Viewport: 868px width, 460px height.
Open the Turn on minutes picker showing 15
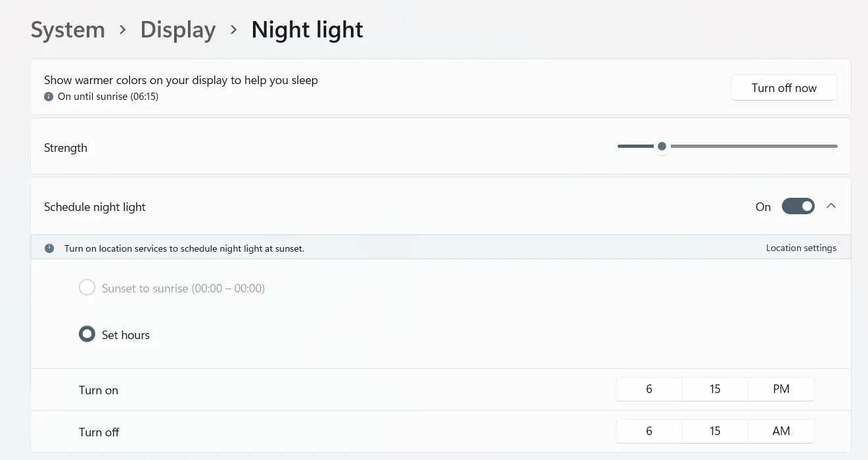click(715, 389)
